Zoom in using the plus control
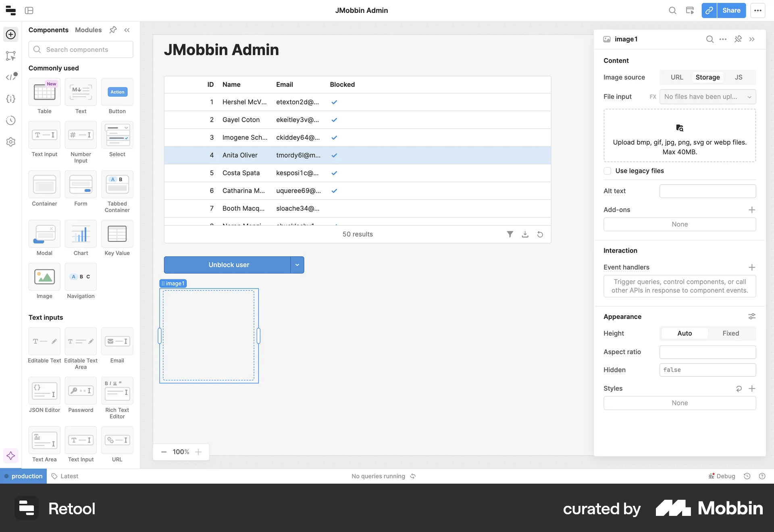774x532 pixels. pyautogui.click(x=198, y=452)
